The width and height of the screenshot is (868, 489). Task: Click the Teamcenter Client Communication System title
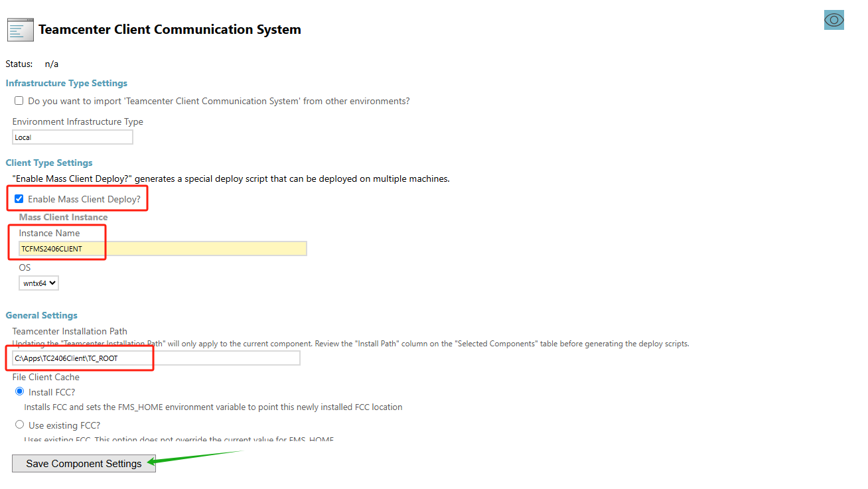click(169, 30)
